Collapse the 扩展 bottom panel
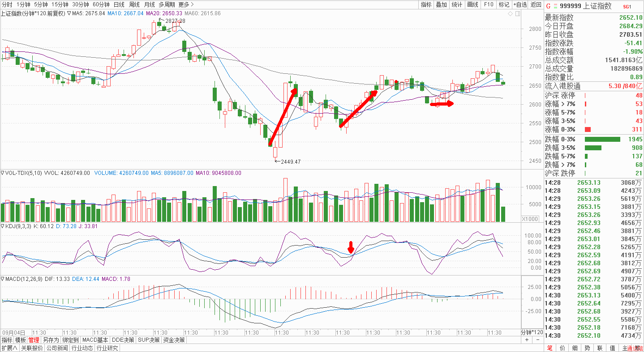Image resolution: width=644 pixels, height=352 pixels. 9,348
